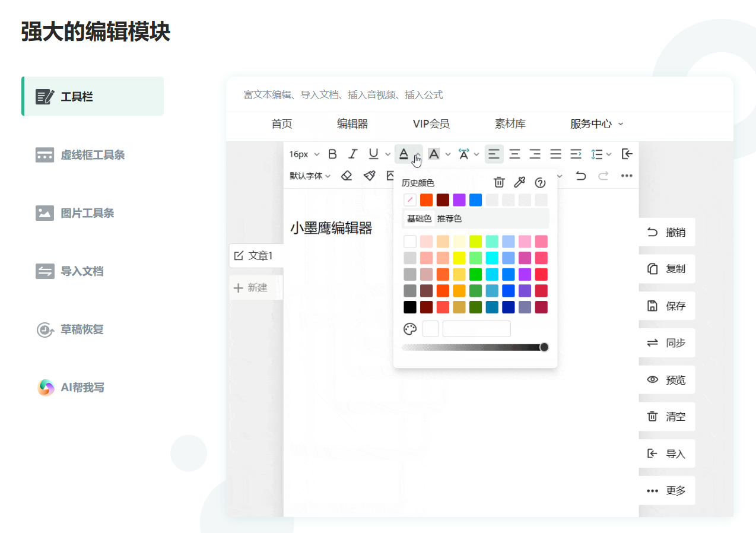Viewport: 756px width, 533px height.
Task: Toggle bold formatting in the toolbar
Action: (x=332, y=154)
